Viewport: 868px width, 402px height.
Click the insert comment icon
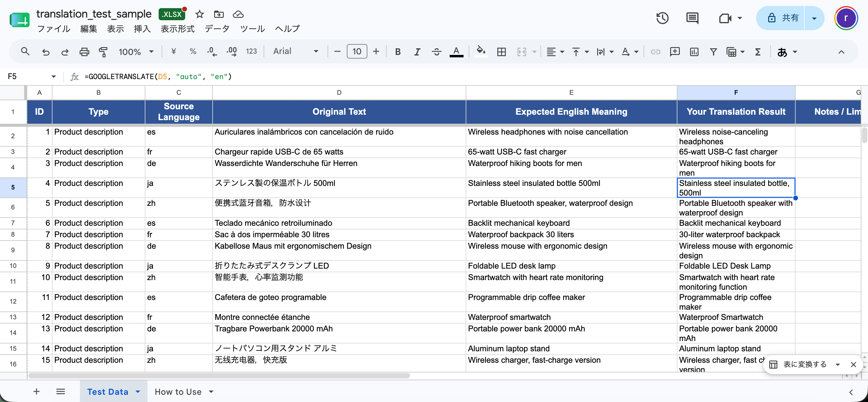675,52
